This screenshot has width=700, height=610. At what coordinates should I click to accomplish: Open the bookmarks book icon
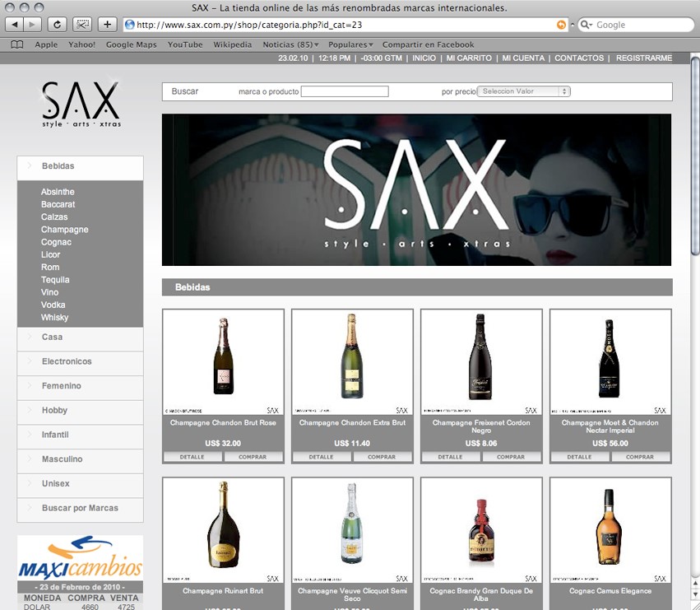17,44
